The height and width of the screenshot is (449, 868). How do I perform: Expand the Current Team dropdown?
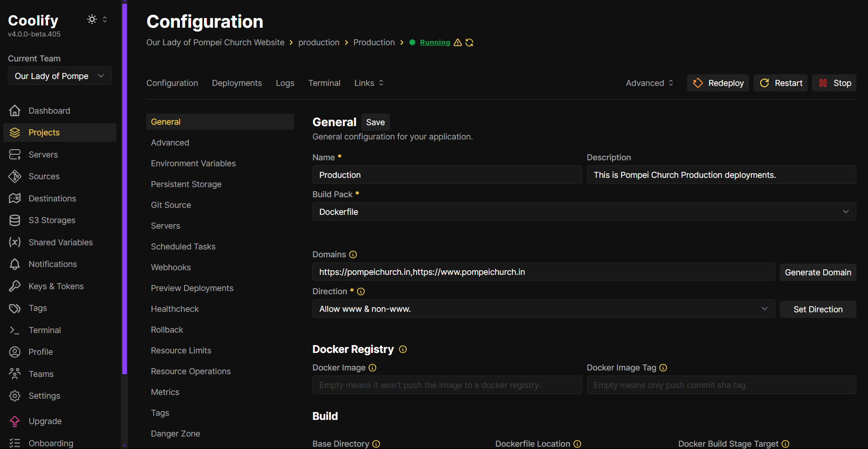(60, 76)
